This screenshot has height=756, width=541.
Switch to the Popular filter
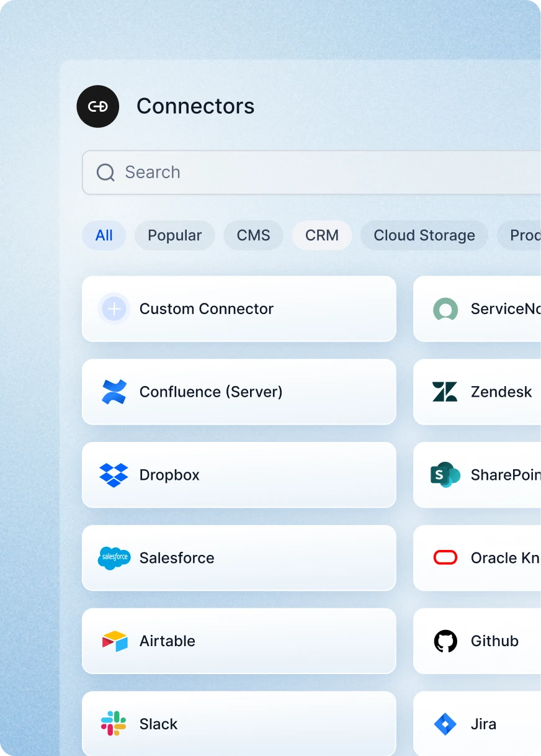tap(175, 236)
